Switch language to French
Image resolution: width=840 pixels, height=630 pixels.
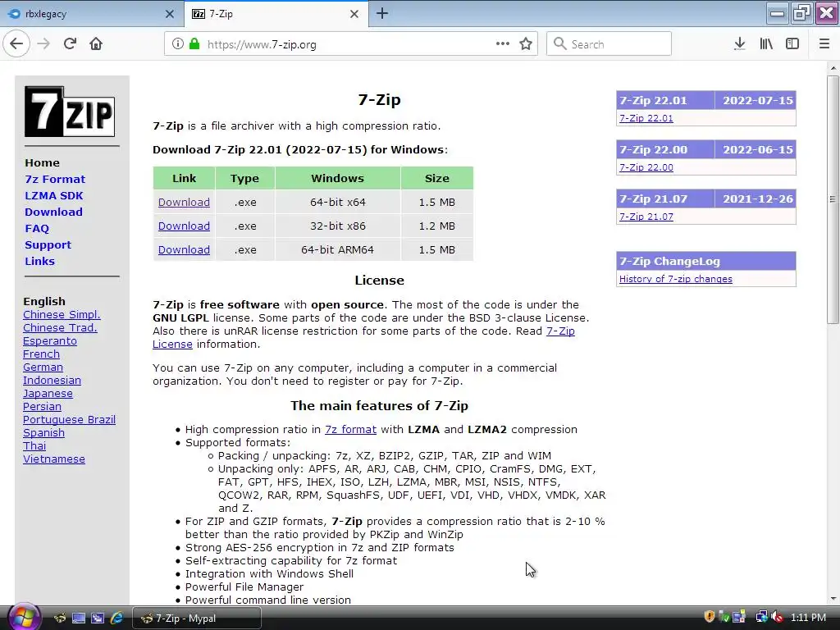41,354
